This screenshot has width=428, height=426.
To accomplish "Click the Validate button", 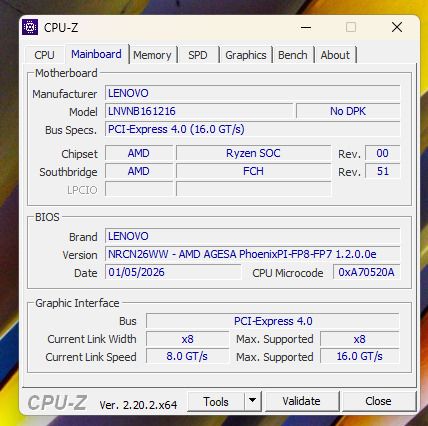I will 302,401.
